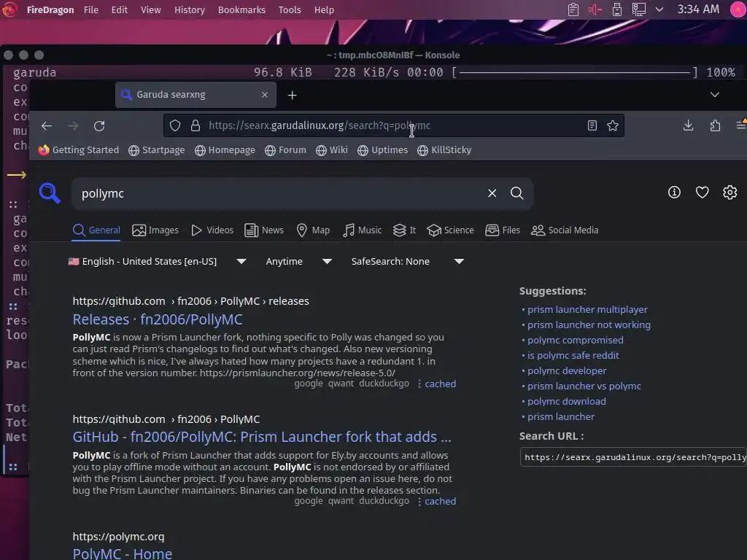Open Startpage bookmark
This screenshot has width=747, height=560.
(x=156, y=150)
